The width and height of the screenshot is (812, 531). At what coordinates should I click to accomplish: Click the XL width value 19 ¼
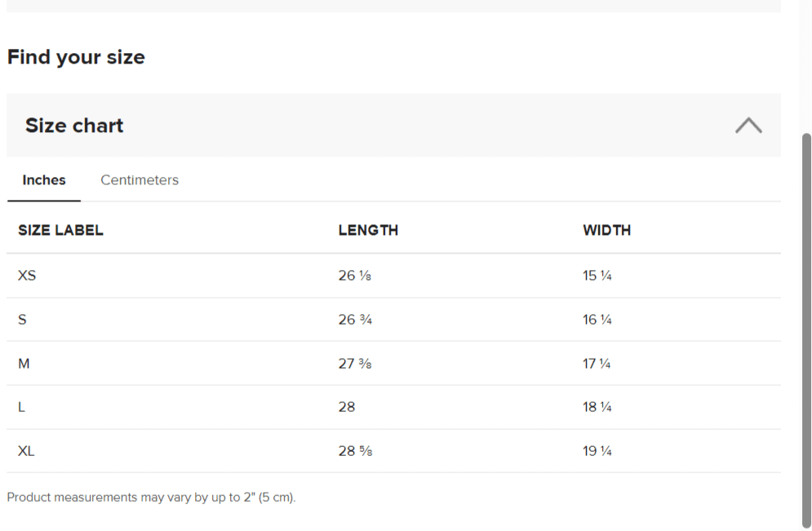[597, 451]
